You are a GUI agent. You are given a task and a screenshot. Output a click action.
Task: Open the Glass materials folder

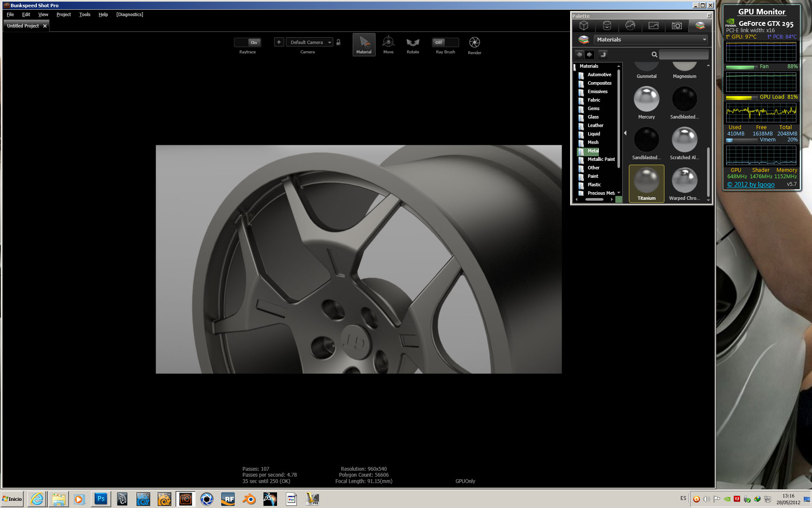[593, 117]
